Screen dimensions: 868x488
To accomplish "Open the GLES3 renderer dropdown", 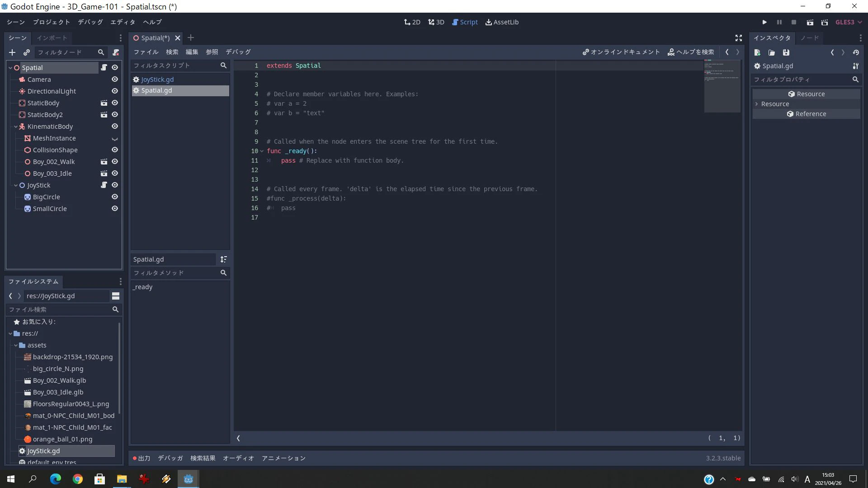I will 849,22.
